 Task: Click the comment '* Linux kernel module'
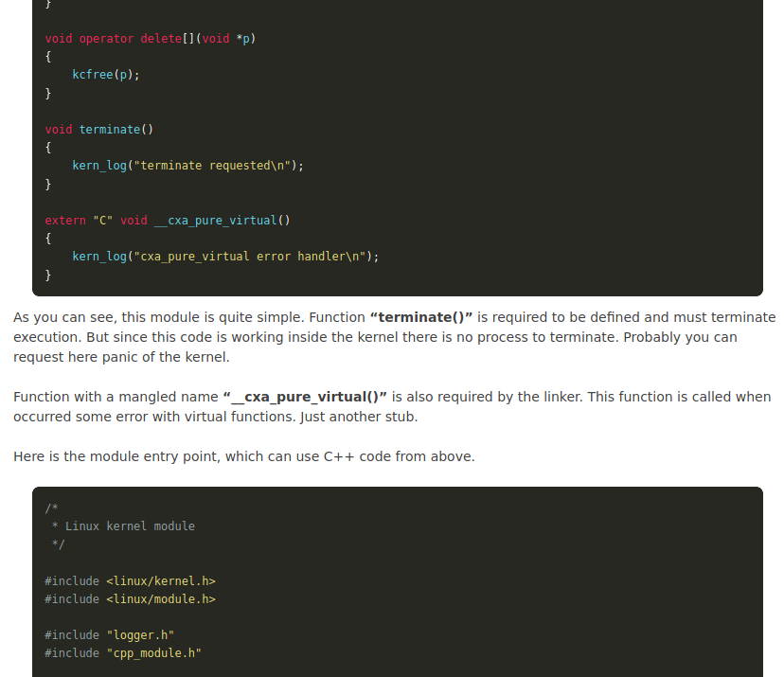click(123, 526)
